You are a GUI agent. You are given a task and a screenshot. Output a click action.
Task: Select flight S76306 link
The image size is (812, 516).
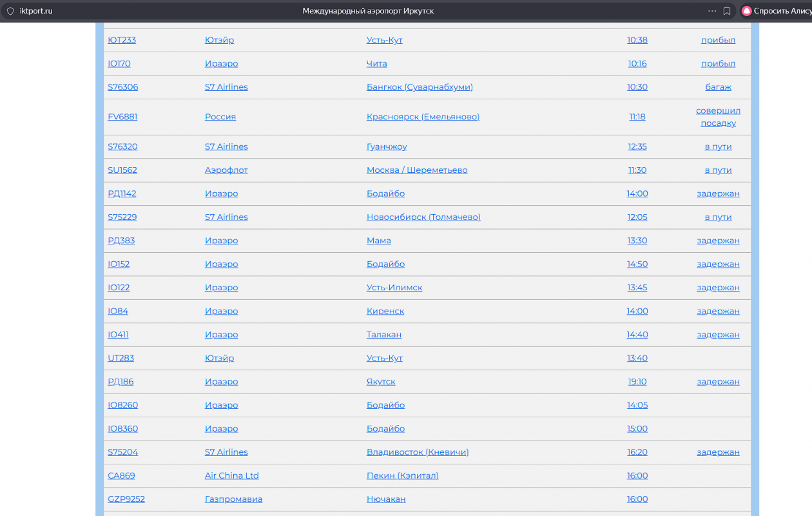122,87
